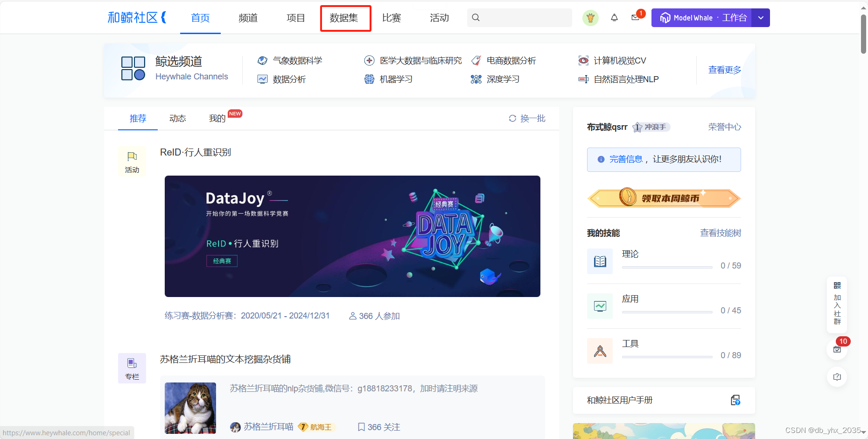Click the 工具 skill progress bar
Image resolution: width=868 pixels, height=439 pixels.
(x=667, y=357)
